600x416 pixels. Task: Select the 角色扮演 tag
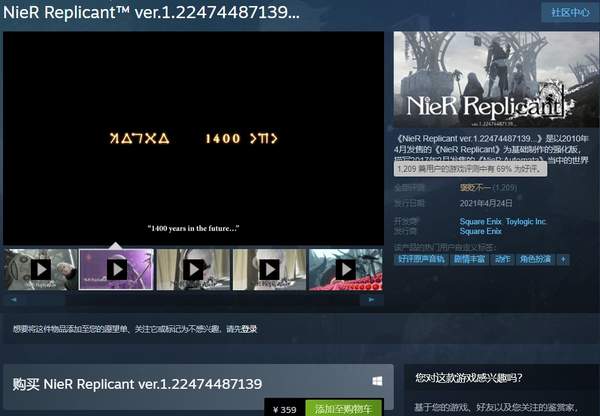[x=536, y=259]
